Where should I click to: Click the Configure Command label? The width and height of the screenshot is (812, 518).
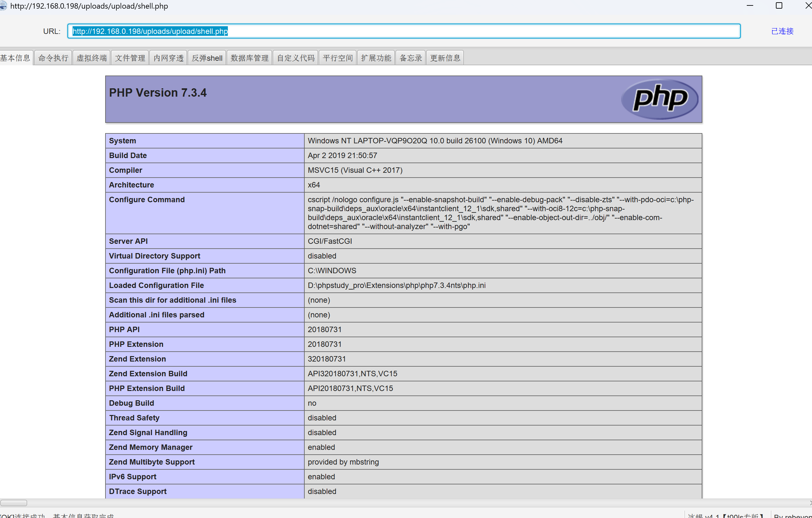[x=147, y=200]
